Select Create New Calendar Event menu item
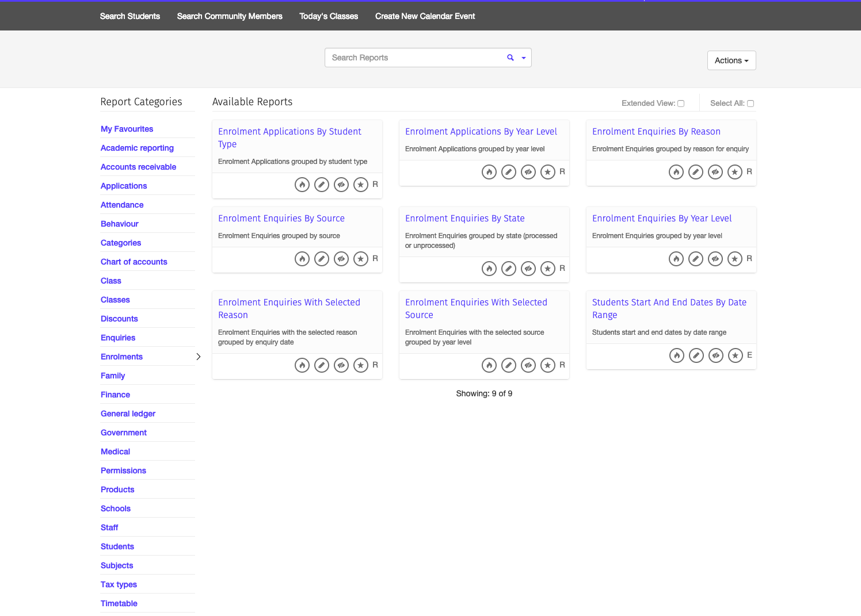Image resolution: width=861 pixels, height=616 pixels. coord(425,16)
